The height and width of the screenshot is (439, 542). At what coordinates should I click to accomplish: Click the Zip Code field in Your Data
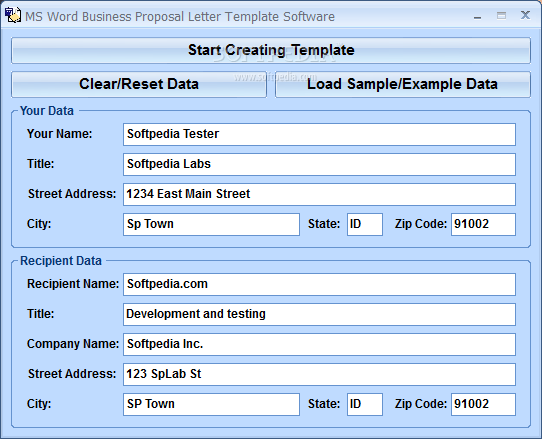tap(483, 224)
